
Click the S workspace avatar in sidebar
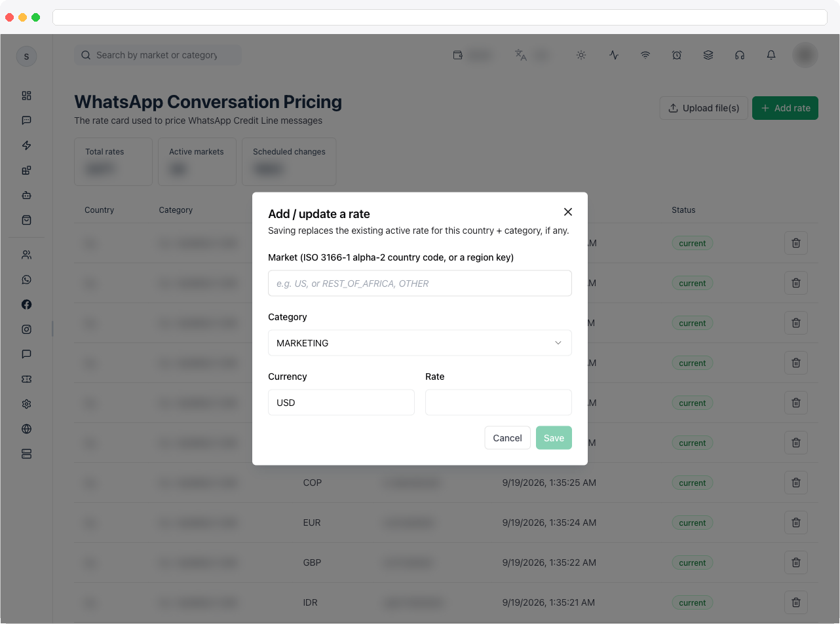[26, 56]
